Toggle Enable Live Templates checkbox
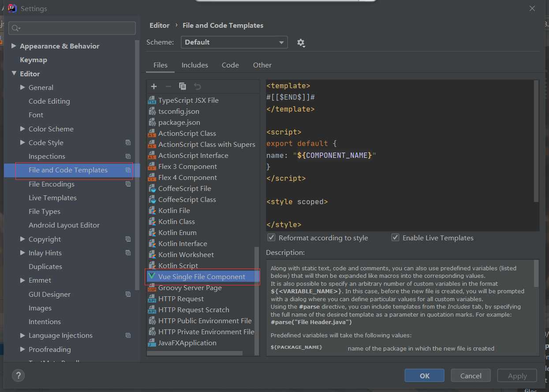Image resolution: width=549 pixels, height=392 pixels. pos(396,238)
